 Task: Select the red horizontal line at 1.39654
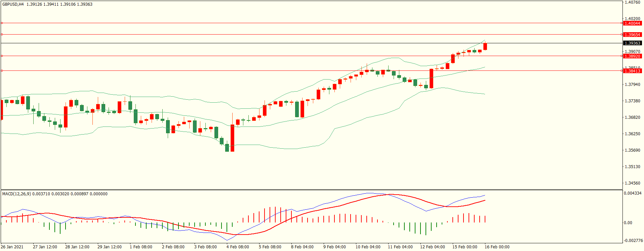[x=311, y=35]
